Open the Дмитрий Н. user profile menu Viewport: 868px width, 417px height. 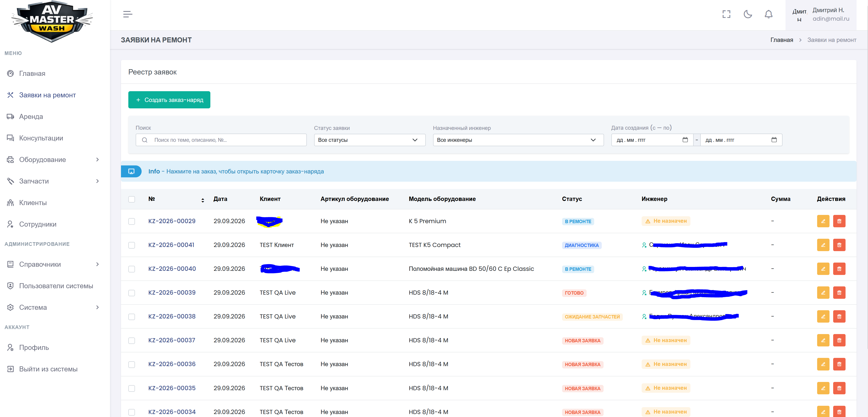click(821, 15)
